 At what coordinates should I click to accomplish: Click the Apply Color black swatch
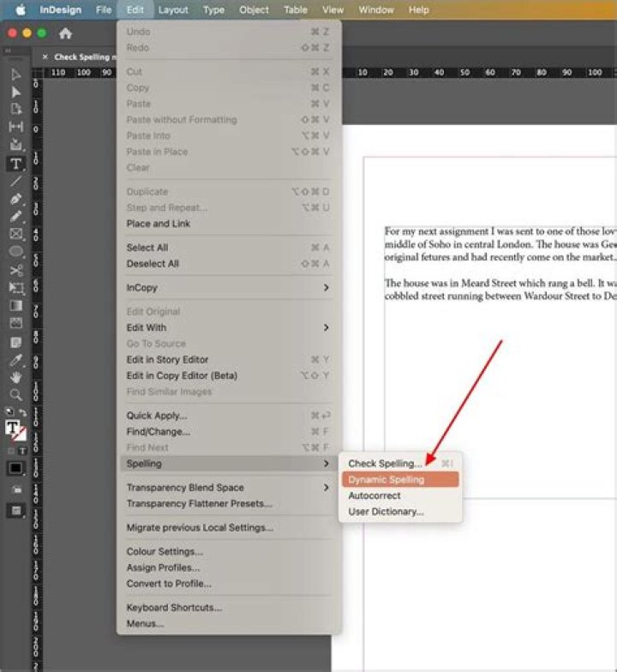(15, 468)
